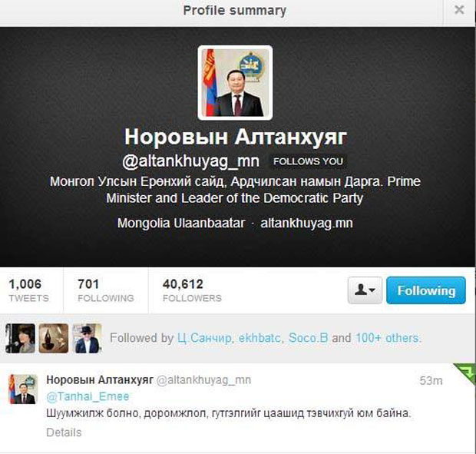Viewport: 476px width, 454px height.
Task: View the 701 Following list
Action: click(106, 290)
